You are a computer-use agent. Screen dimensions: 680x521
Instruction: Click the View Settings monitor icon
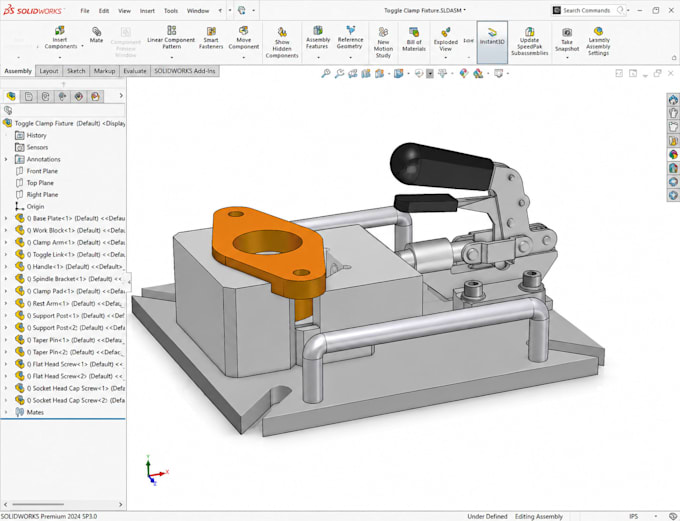click(x=498, y=74)
